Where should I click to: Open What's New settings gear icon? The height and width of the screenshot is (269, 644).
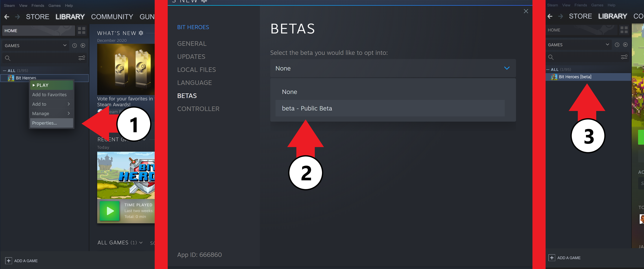point(141,33)
